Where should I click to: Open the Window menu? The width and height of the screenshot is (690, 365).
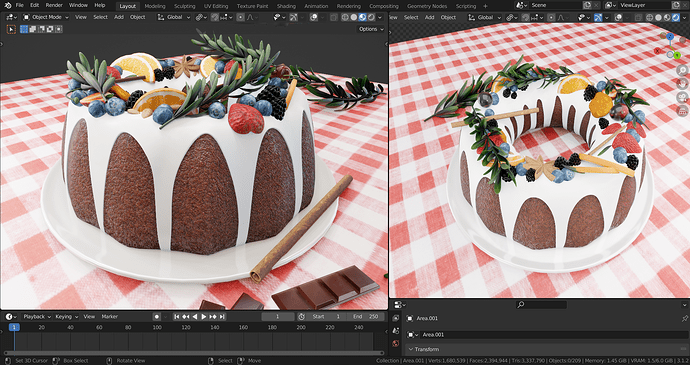click(x=78, y=6)
